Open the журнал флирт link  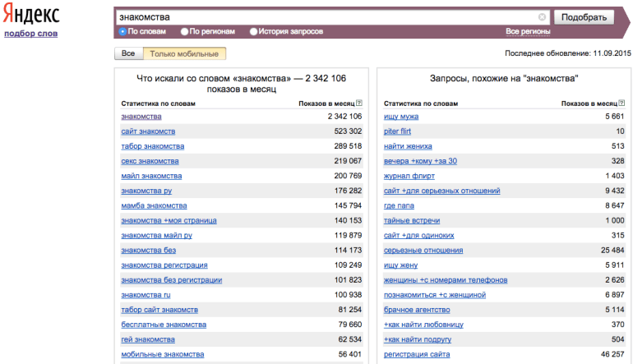pyautogui.click(x=409, y=177)
